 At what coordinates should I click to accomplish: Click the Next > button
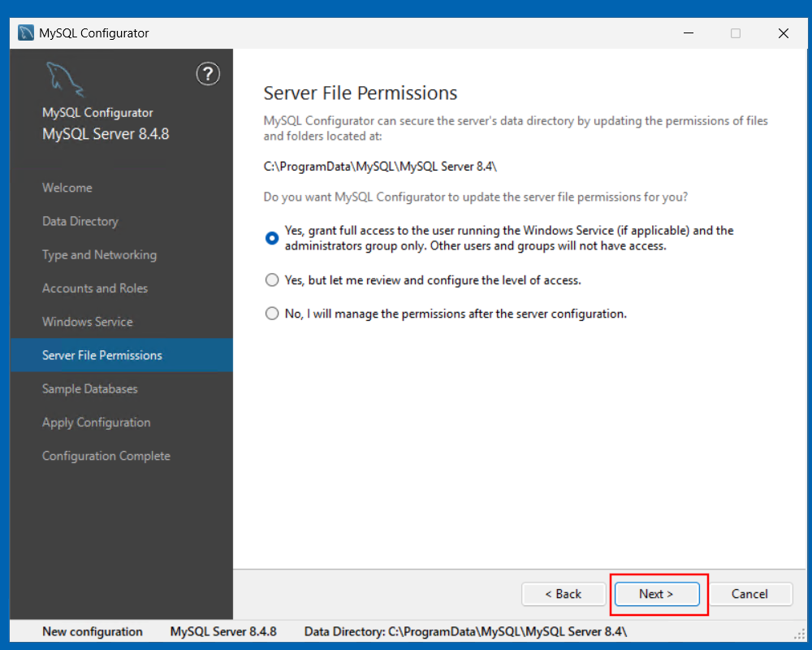click(x=657, y=594)
